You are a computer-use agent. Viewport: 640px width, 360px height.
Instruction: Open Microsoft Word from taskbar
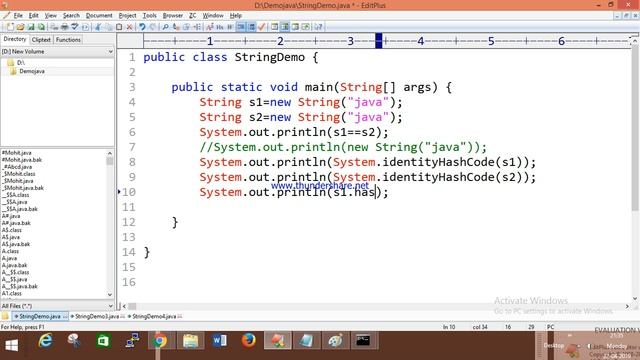point(219,341)
